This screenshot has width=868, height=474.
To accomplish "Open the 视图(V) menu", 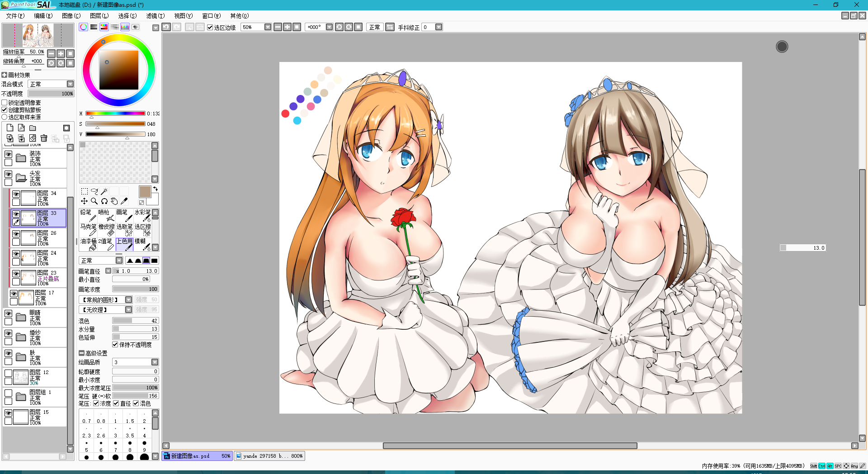I will click(x=184, y=16).
